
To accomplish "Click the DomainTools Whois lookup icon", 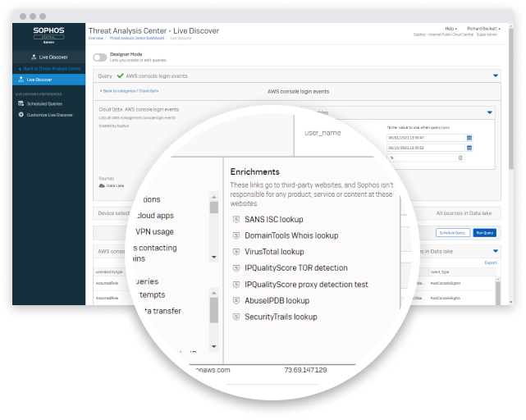I will pos(236,235).
